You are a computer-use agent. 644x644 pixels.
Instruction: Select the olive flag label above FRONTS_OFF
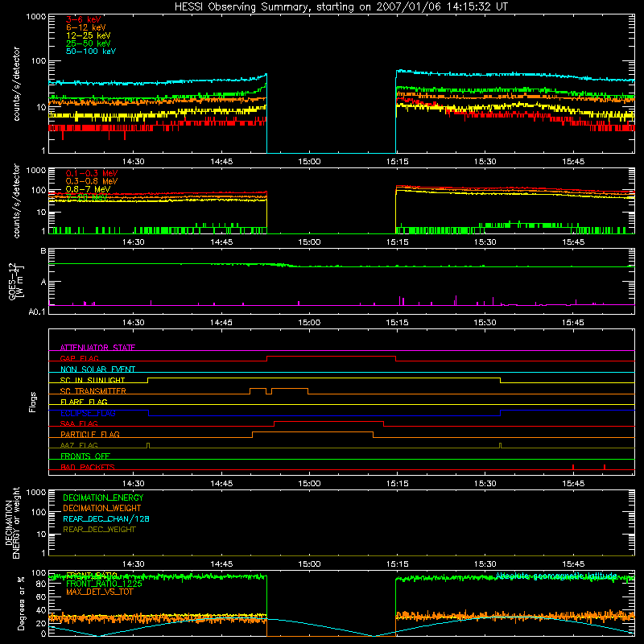(79, 445)
